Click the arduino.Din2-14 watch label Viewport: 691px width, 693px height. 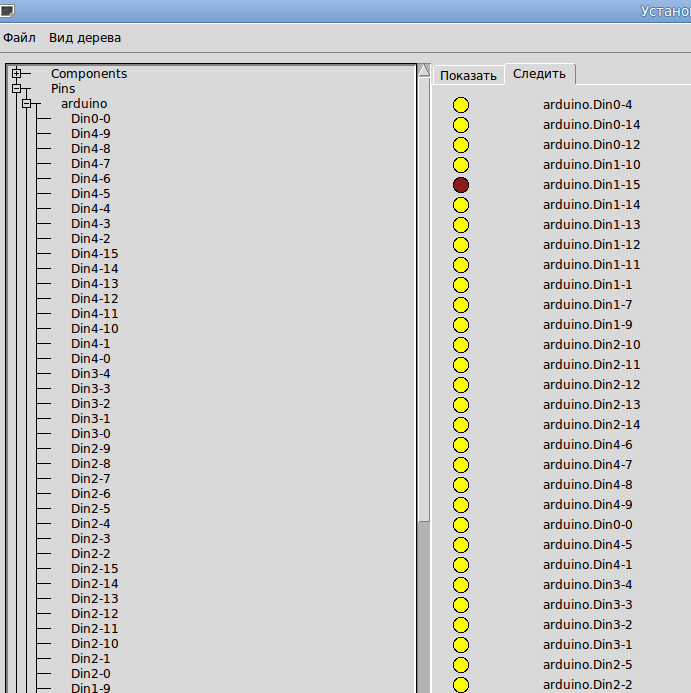[592, 425]
